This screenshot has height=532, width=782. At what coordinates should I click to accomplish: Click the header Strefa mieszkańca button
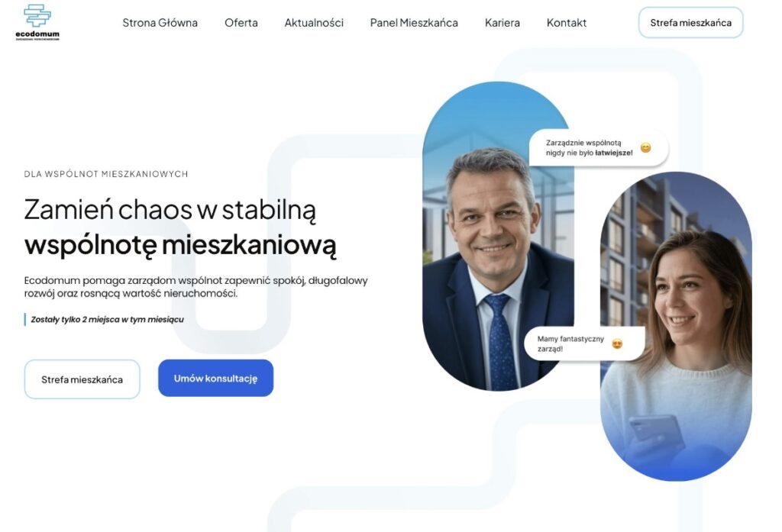pos(690,22)
